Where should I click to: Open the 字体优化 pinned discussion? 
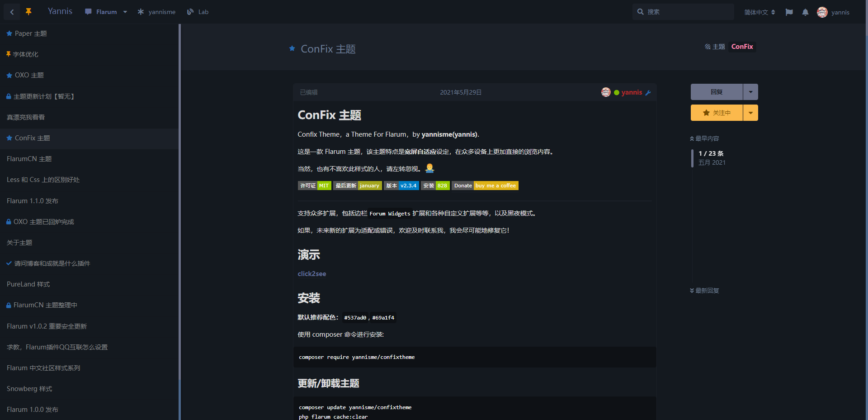(89, 54)
